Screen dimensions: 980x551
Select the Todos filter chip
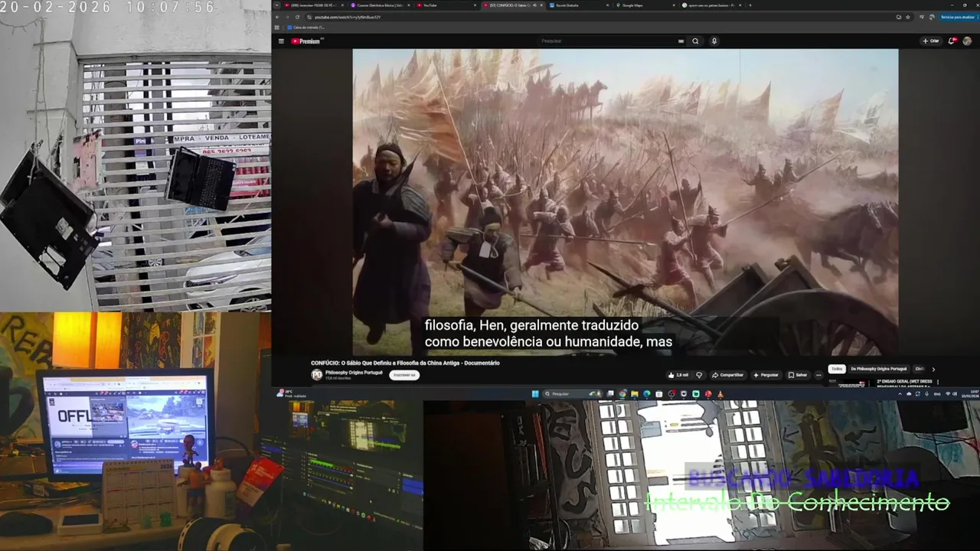[837, 369]
